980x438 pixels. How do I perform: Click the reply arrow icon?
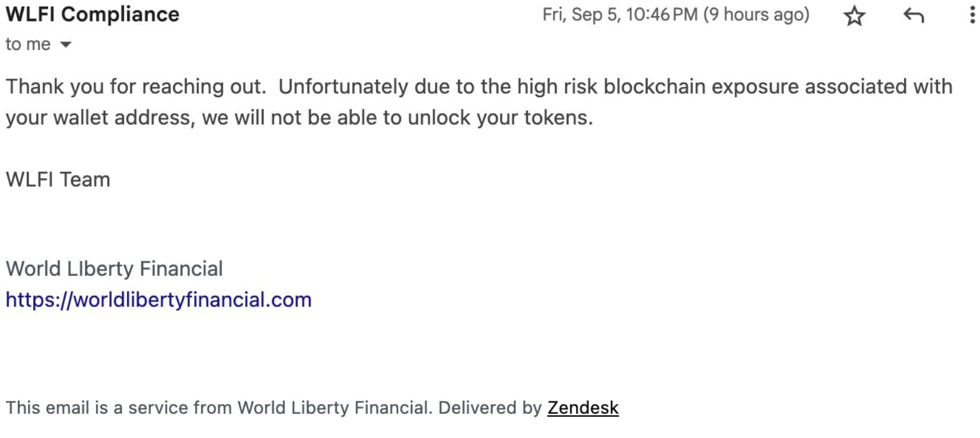914,16
